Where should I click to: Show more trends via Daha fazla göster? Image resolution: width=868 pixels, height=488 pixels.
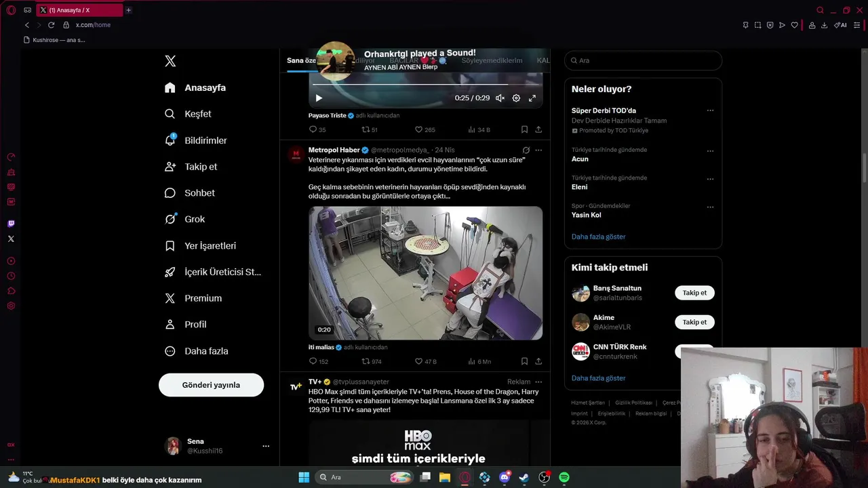point(598,237)
